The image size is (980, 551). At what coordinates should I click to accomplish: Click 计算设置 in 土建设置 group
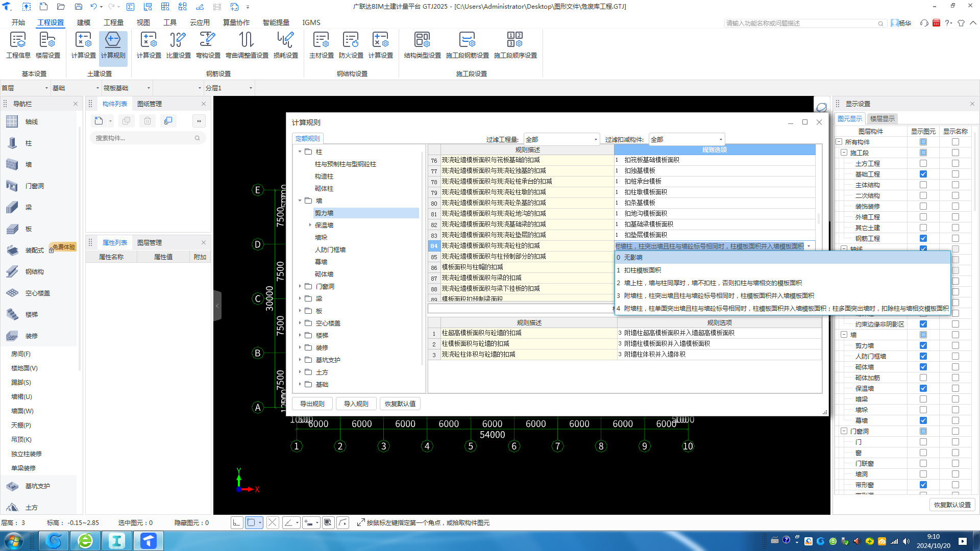point(84,45)
